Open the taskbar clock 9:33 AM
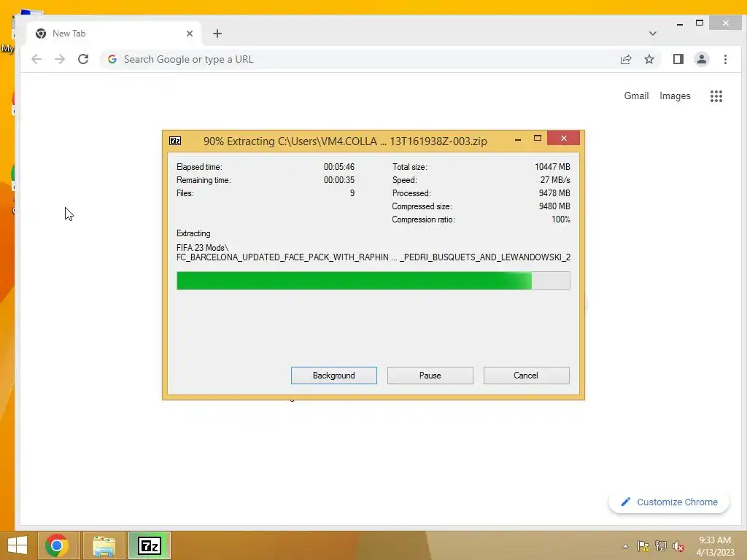This screenshot has width=747, height=560. tap(715, 545)
